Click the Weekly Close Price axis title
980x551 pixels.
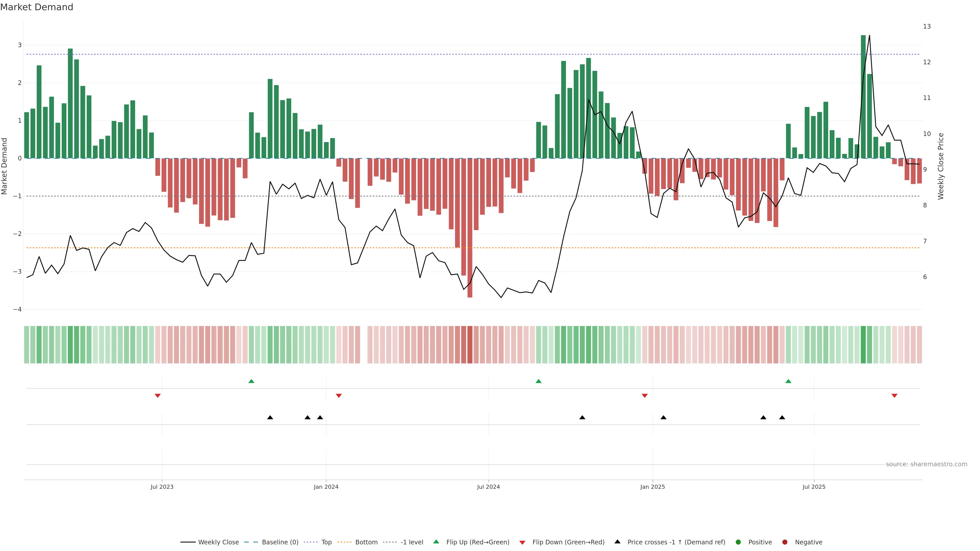[x=941, y=166]
